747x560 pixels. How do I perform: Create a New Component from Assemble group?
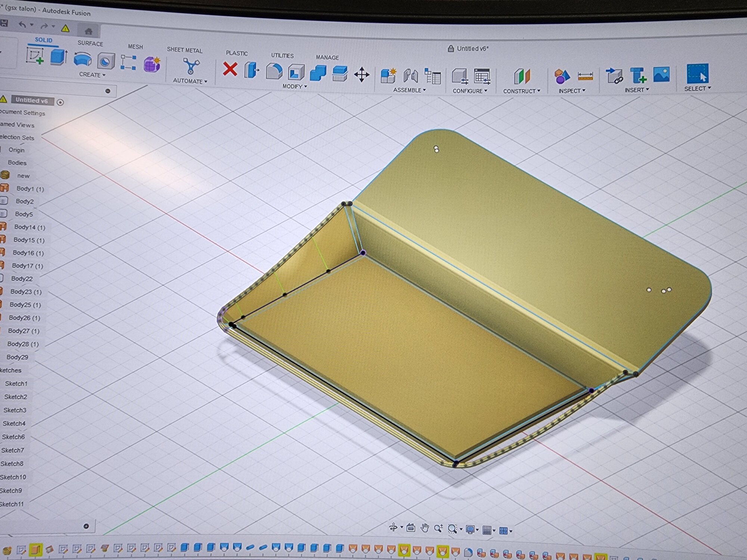coord(388,76)
